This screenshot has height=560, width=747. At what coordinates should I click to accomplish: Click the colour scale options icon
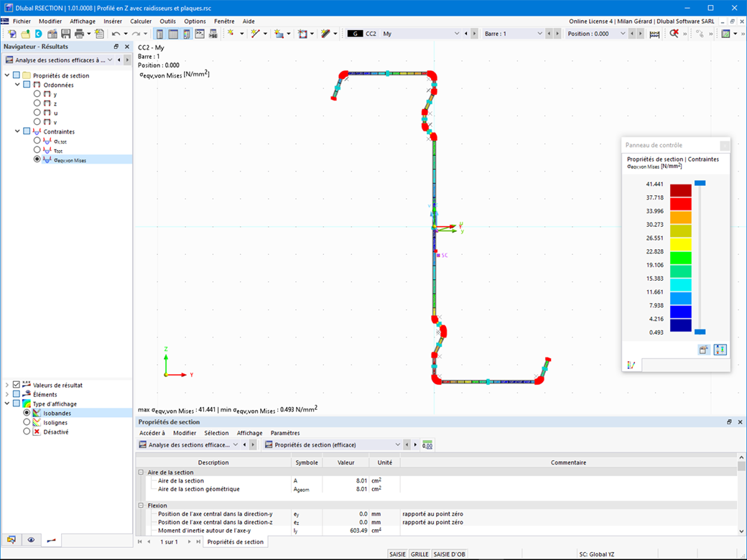coord(720,350)
